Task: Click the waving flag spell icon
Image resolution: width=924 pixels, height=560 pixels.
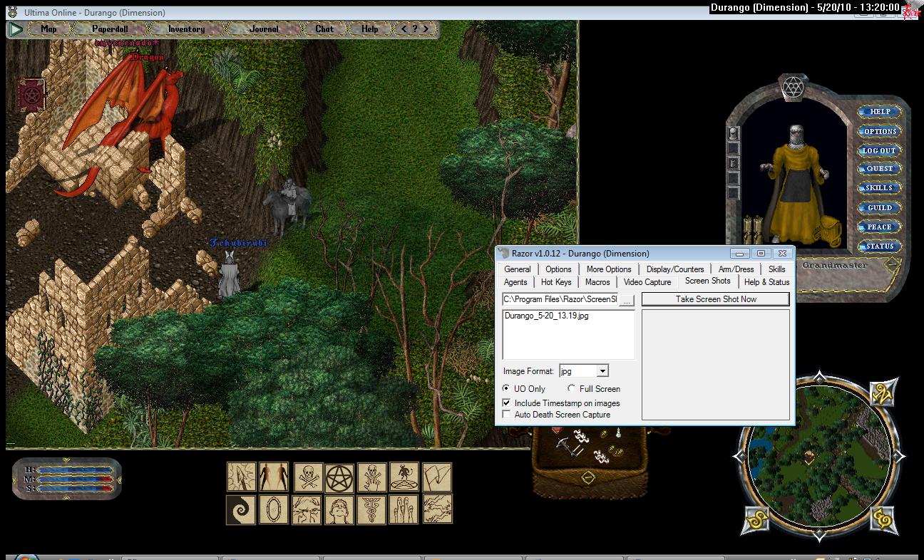Action: [x=437, y=477]
